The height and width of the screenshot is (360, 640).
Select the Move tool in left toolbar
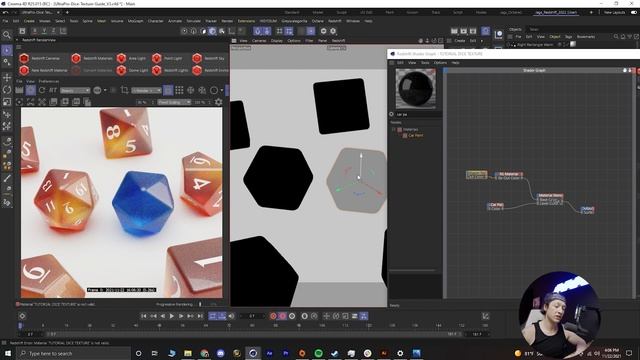(x=7, y=77)
